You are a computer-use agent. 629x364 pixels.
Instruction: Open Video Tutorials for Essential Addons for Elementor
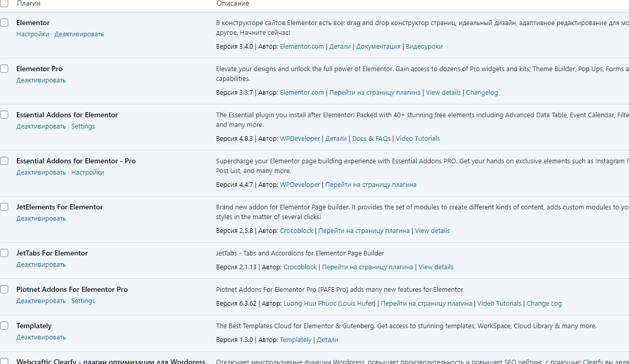[418, 139]
